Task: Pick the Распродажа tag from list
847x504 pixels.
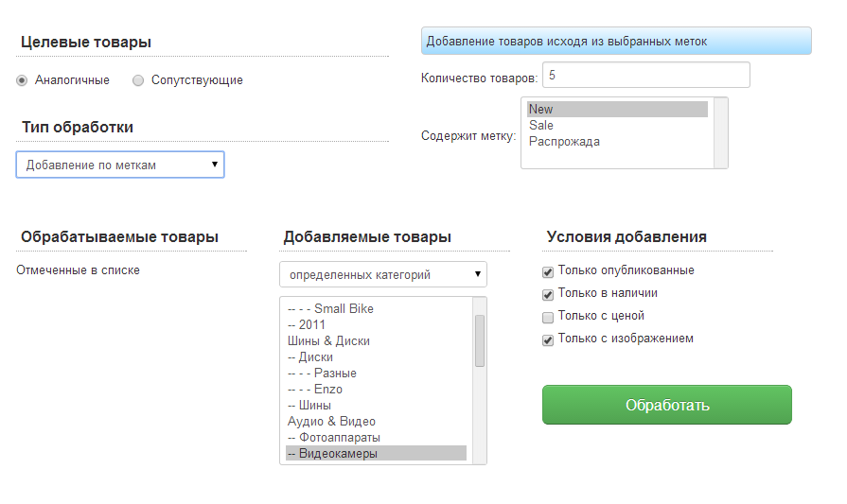Action: click(x=564, y=142)
